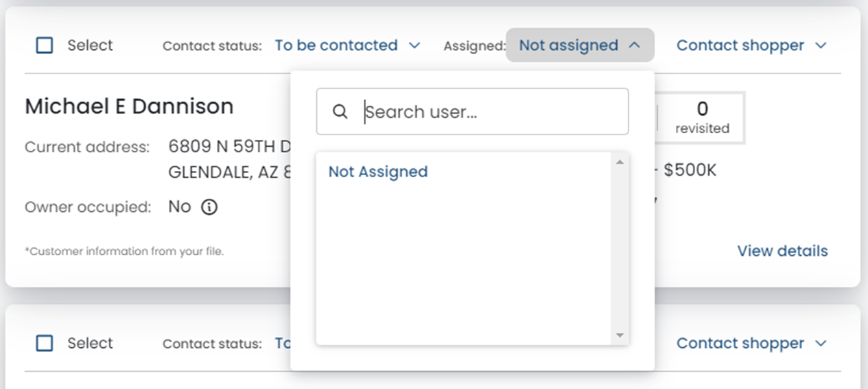Image resolution: width=868 pixels, height=389 pixels.
Task: Open the first card's Contact shopper dropdown
Action: [751, 45]
